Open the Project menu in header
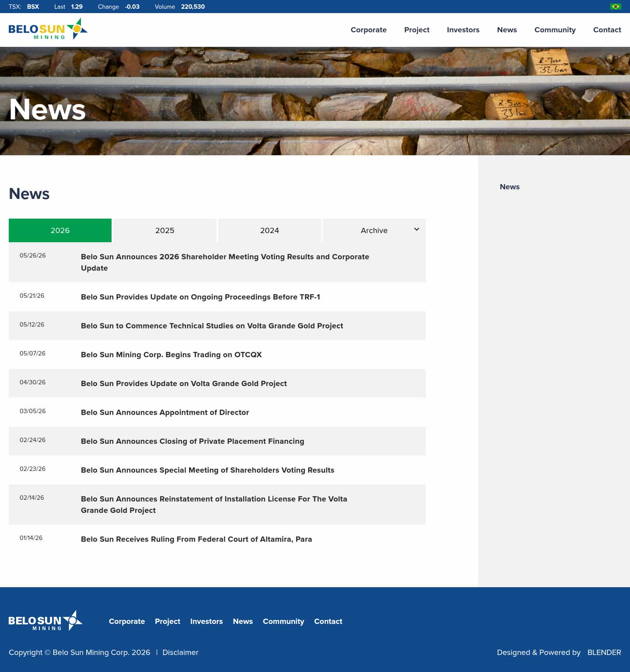The width and height of the screenshot is (630, 672). 417,30
